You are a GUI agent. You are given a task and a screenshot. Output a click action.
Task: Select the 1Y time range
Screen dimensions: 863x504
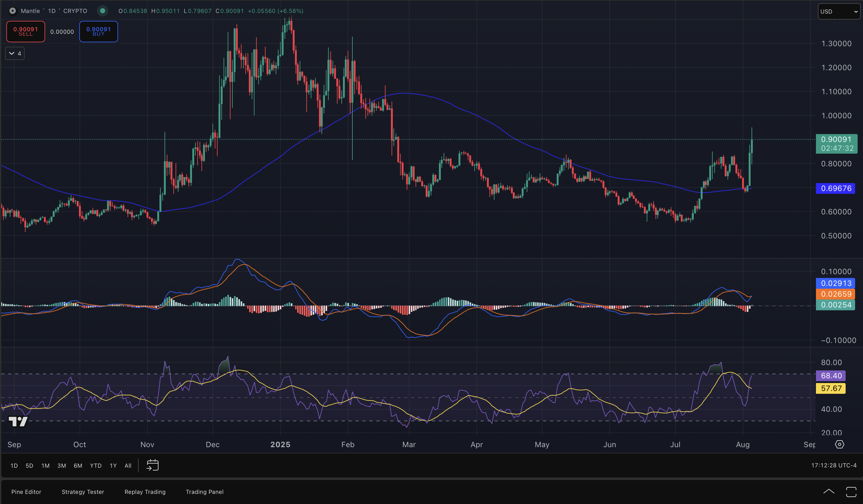(x=113, y=466)
